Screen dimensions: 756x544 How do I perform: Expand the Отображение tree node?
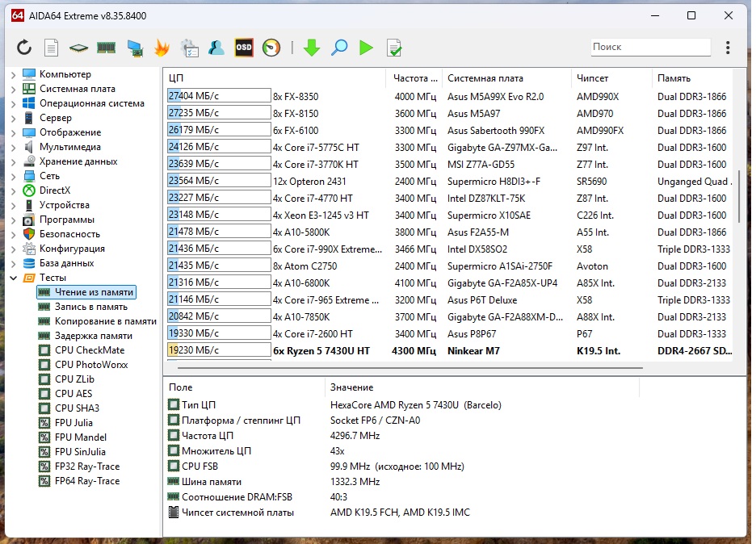pos(14,132)
